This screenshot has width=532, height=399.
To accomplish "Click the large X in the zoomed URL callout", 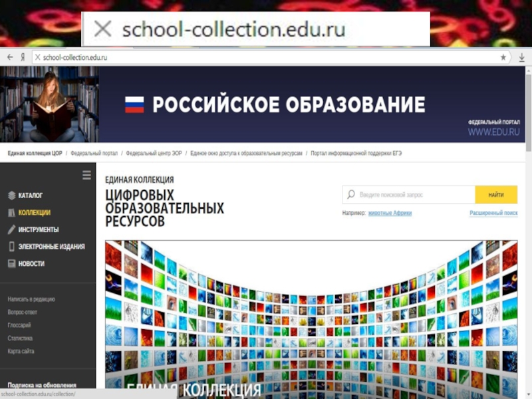I will click(102, 29).
